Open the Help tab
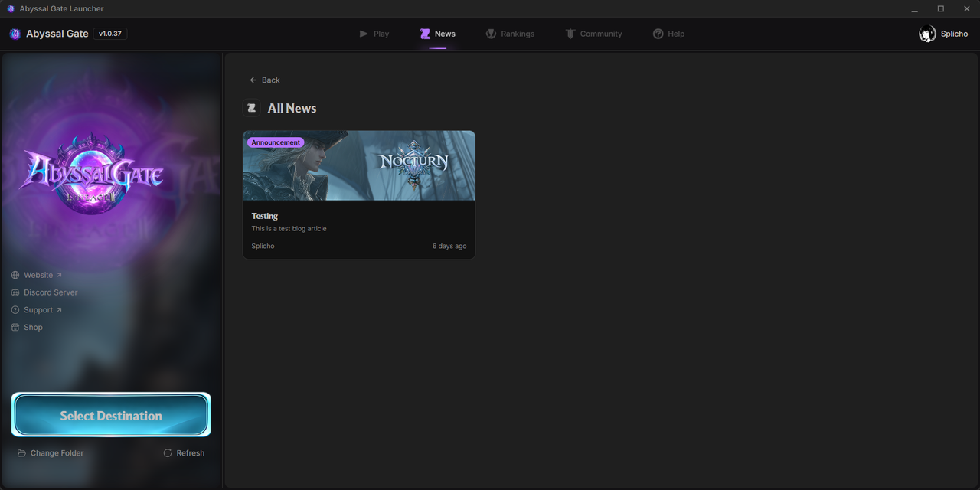980x490 pixels. pyautogui.click(x=668, y=34)
